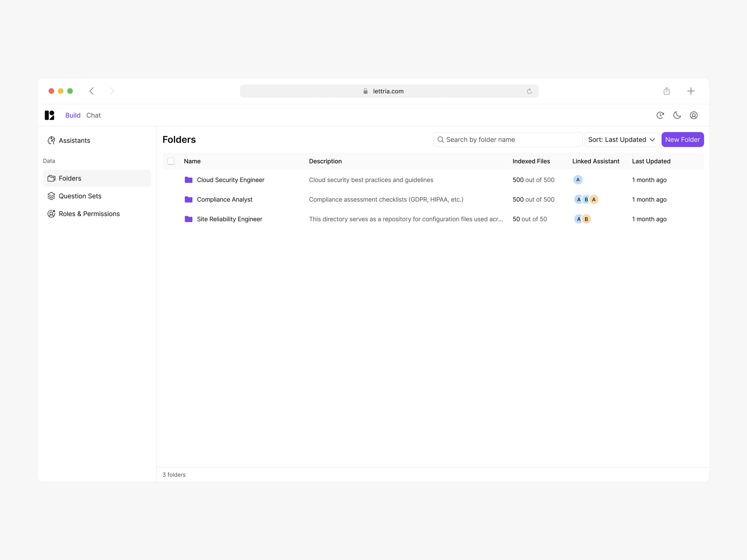This screenshot has width=747, height=560.
Task: Toggle dark mode moon icon
Action: [x=677, y=115]
